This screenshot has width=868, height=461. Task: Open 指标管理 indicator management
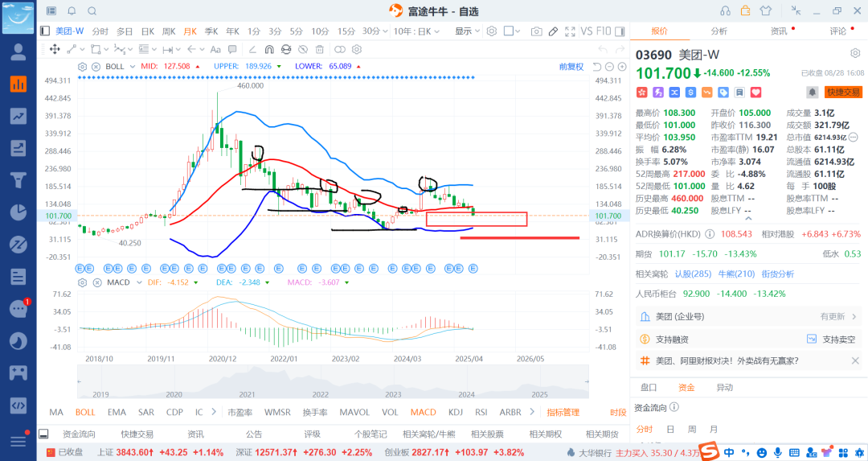(563, 412)
